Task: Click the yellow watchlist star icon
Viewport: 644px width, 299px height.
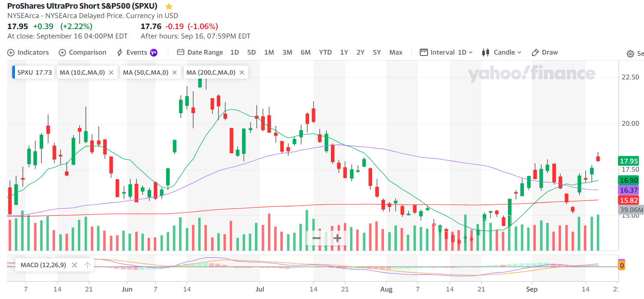Action: (169, 7)
